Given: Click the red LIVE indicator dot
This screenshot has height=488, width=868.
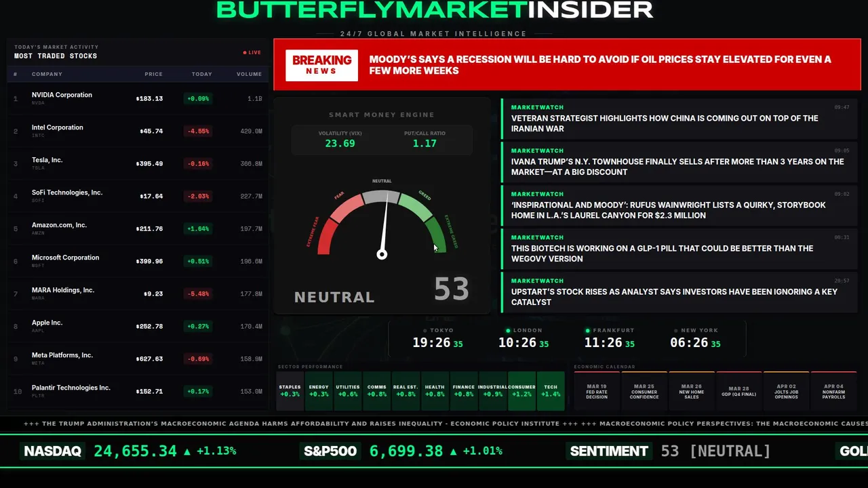Looking at the screenshot, I should (x=245, y=52).
